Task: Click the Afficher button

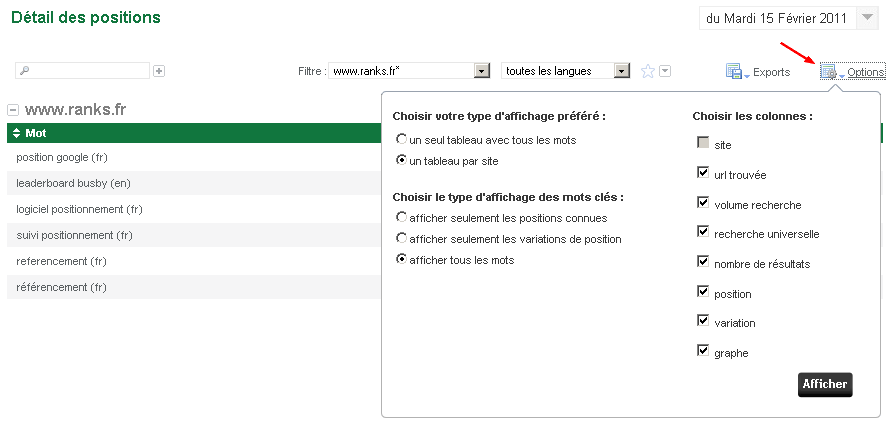Action: coord(825,384)
